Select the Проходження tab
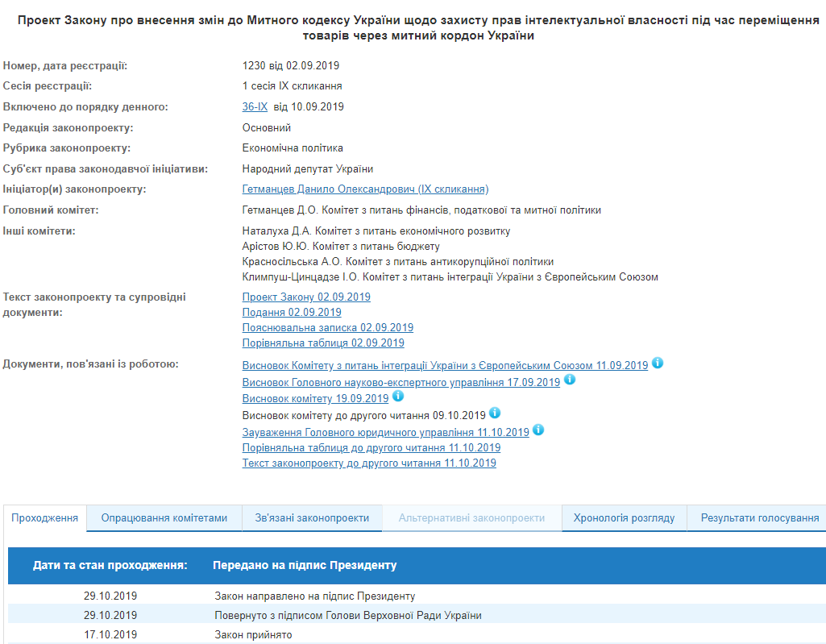This screenshot has height=644, width=826. tap(44, 518)
